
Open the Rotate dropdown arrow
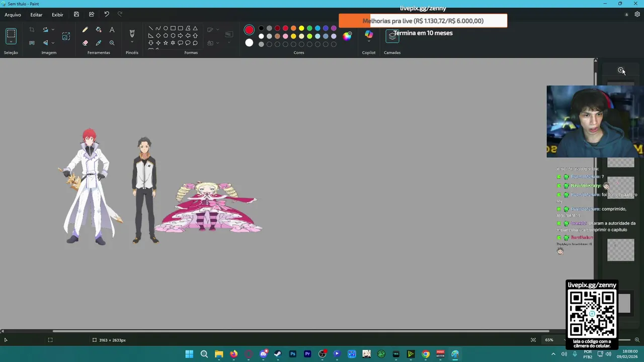coord(53,30)
